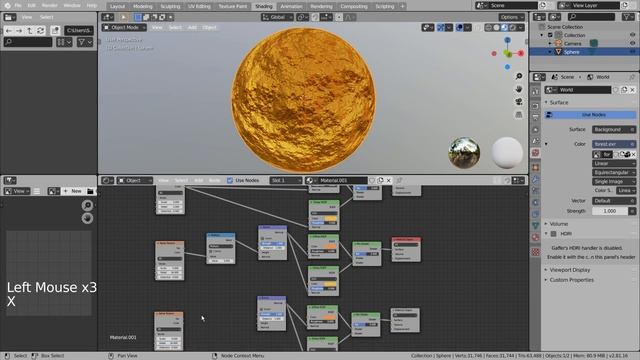Switch to the Layout workspace tab
Viewport: 640px width, 360px height.
tap(117, 6)
